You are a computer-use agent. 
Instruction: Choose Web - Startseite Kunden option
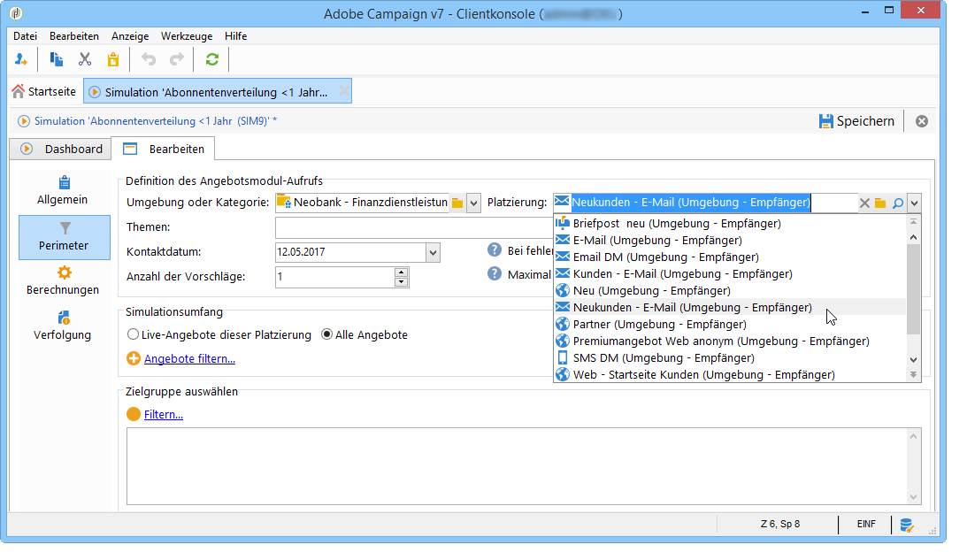(730, 374)
